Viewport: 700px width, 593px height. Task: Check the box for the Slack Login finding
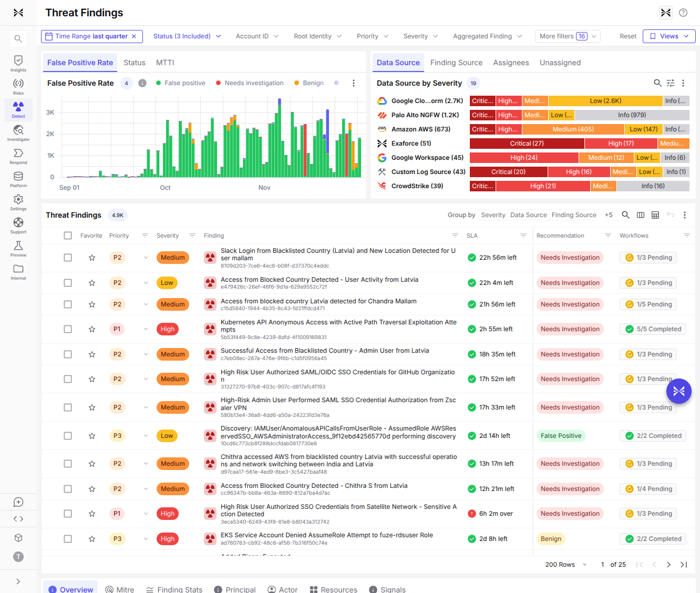[68, 258]
